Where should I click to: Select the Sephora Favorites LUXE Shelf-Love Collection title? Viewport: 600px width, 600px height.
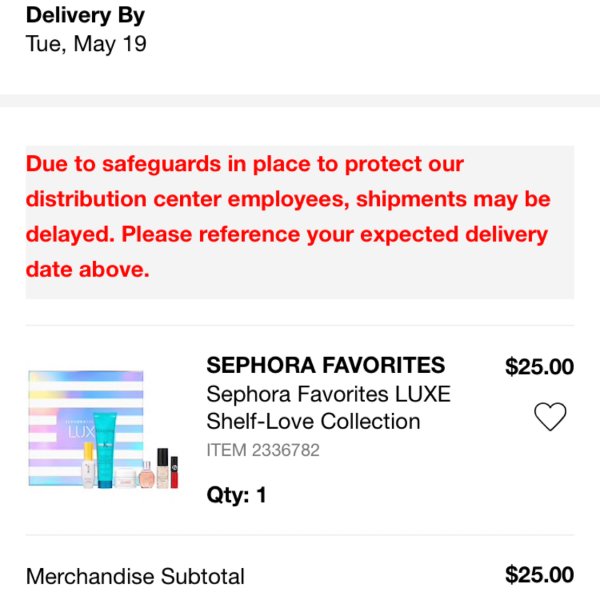click(328, 408)
